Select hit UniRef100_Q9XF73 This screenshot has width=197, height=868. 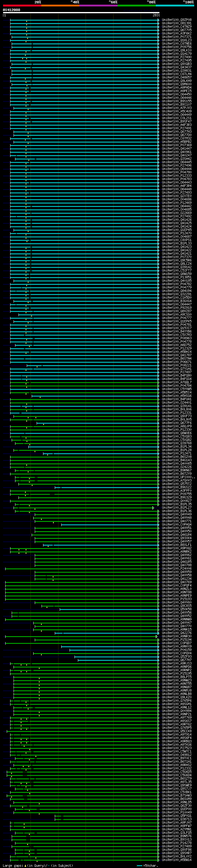177,416
